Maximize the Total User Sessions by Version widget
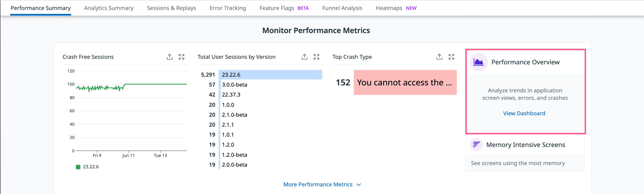This screenshot has width=644, height=194. pyautogui.click(x=316, y=57)
